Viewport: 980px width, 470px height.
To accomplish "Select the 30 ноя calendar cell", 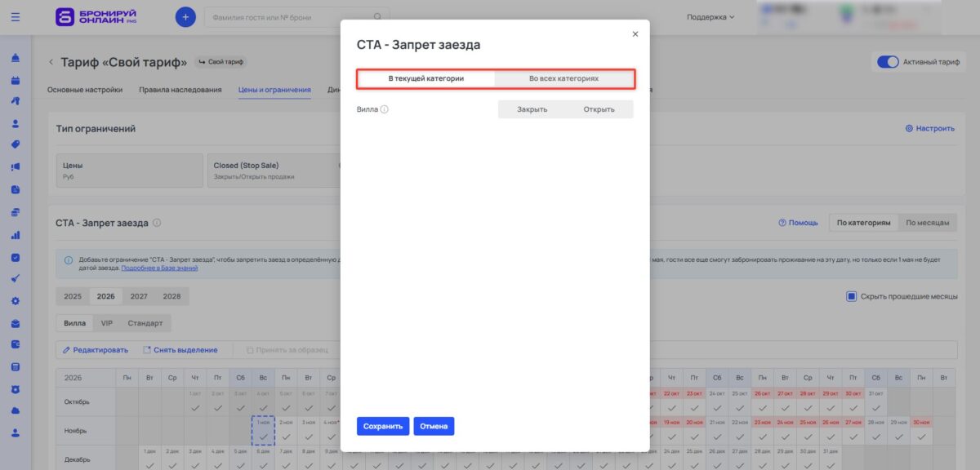I will tap(920, 430).
